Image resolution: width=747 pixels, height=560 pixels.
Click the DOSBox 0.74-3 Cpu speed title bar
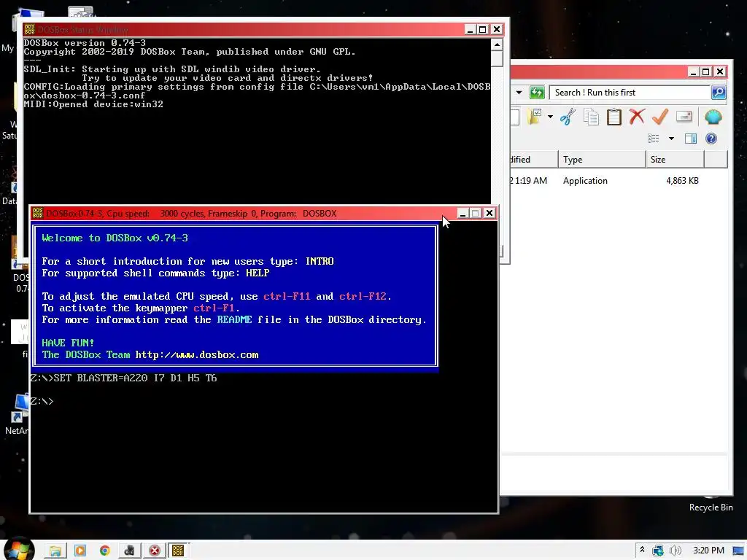click(243, 214)
